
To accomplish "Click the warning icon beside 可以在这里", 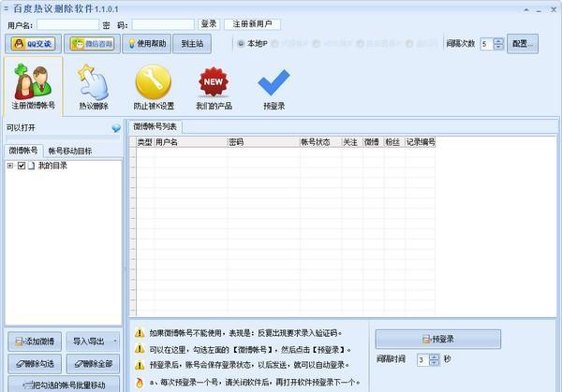I will point(140,349).
